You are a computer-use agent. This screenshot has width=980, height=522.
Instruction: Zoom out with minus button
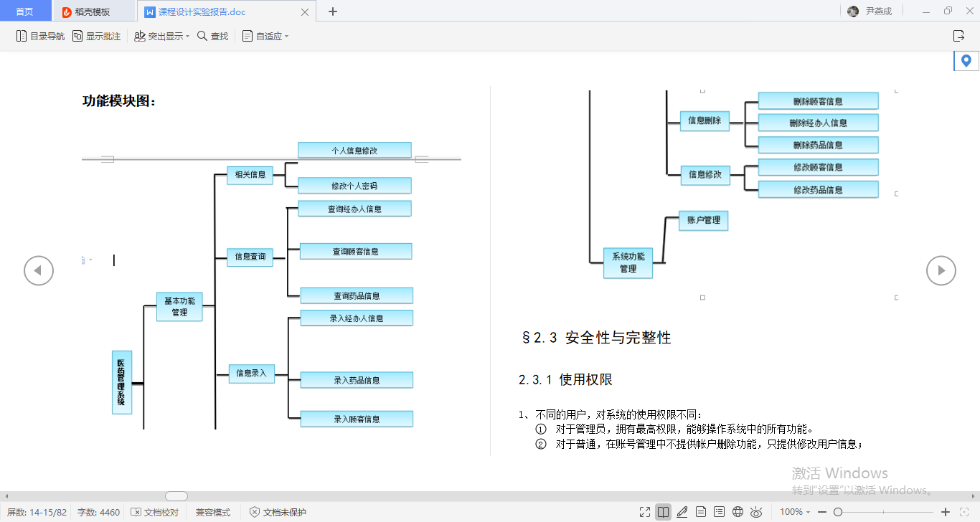click(821, 512)
